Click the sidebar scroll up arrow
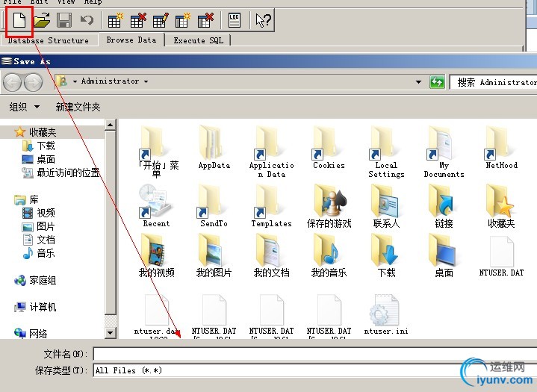The height and width of the screenshot is (392, 537). [110, 125]
